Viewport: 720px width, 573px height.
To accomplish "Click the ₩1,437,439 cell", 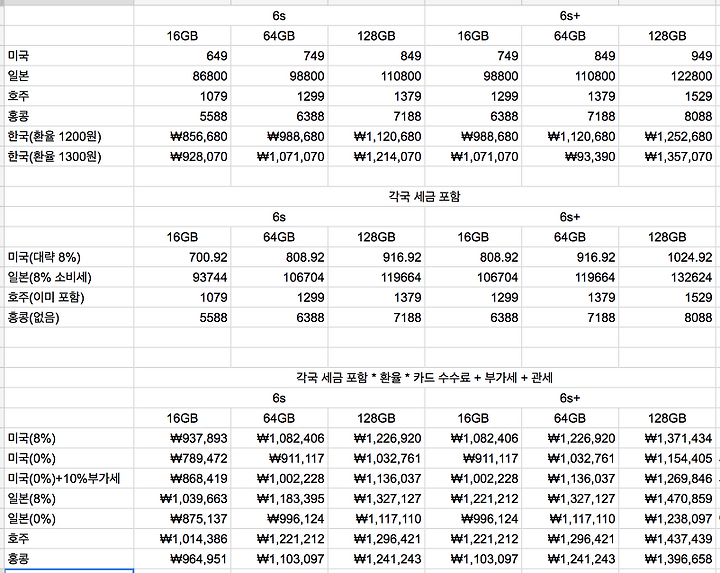I will tap(669, 539).
